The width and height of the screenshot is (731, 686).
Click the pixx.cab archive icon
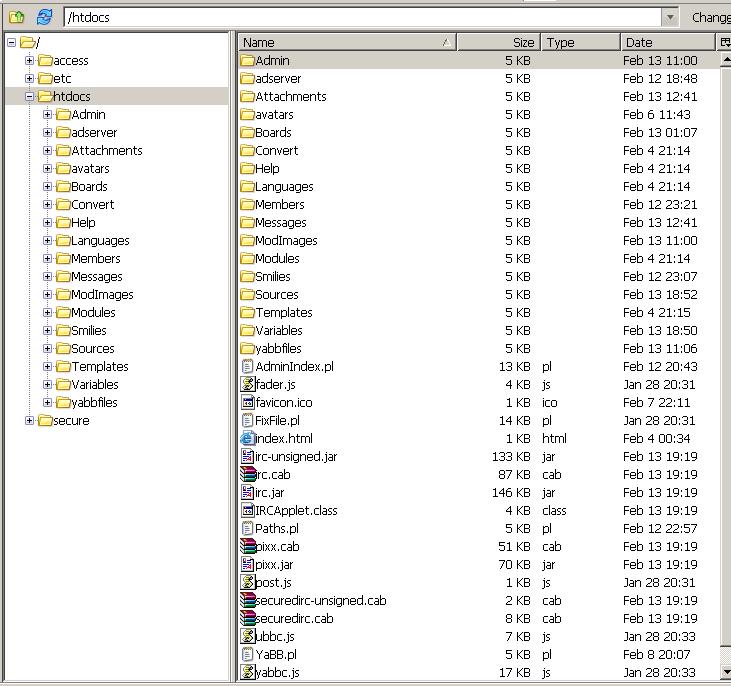(248, 547)
